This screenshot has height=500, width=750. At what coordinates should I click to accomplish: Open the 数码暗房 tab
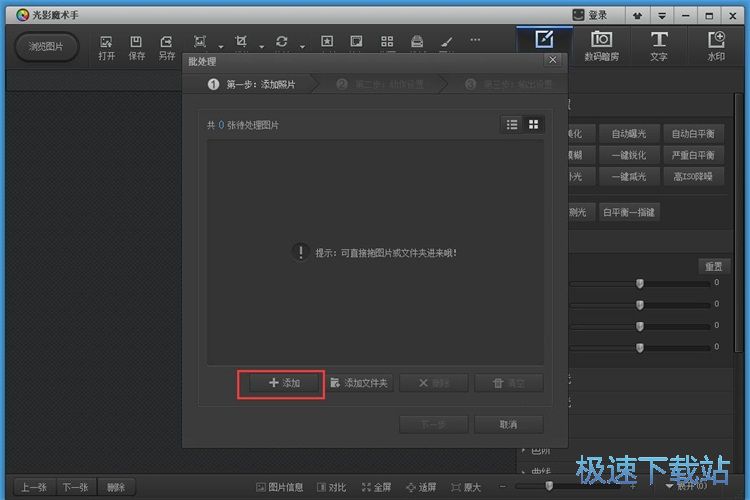pos(601,46)
